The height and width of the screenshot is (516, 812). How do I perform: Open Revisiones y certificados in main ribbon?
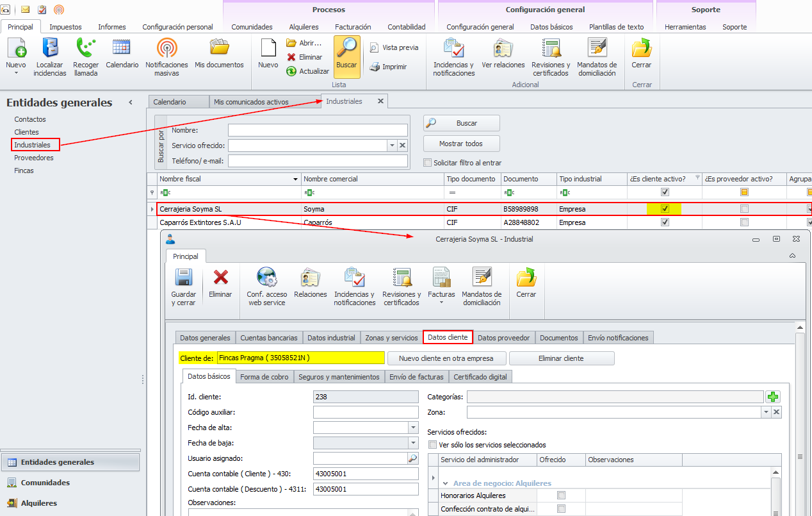click(x=551, y=58)
